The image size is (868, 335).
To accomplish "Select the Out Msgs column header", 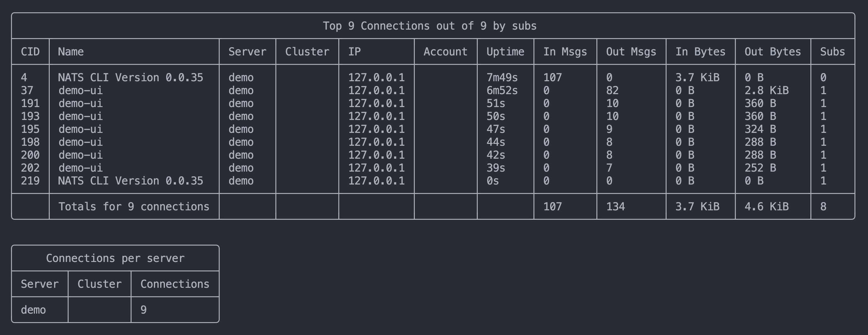I will [x=630, y=51].
